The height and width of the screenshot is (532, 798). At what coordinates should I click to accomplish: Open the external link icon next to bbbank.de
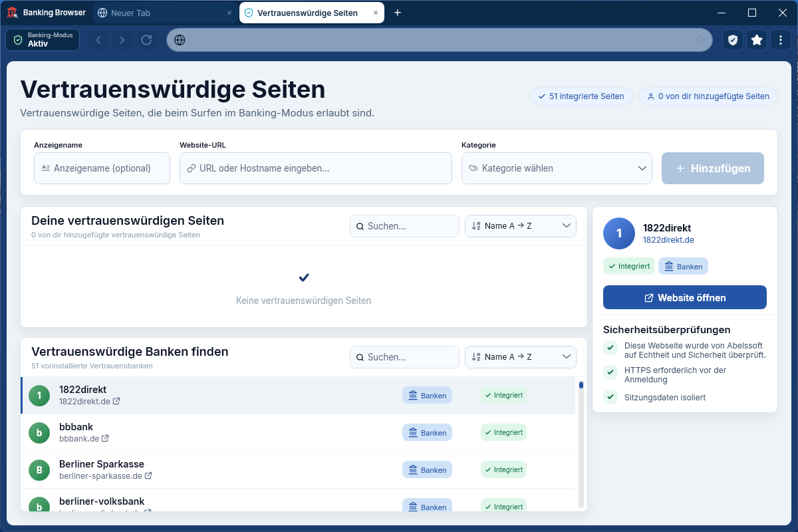pos(105,439)
